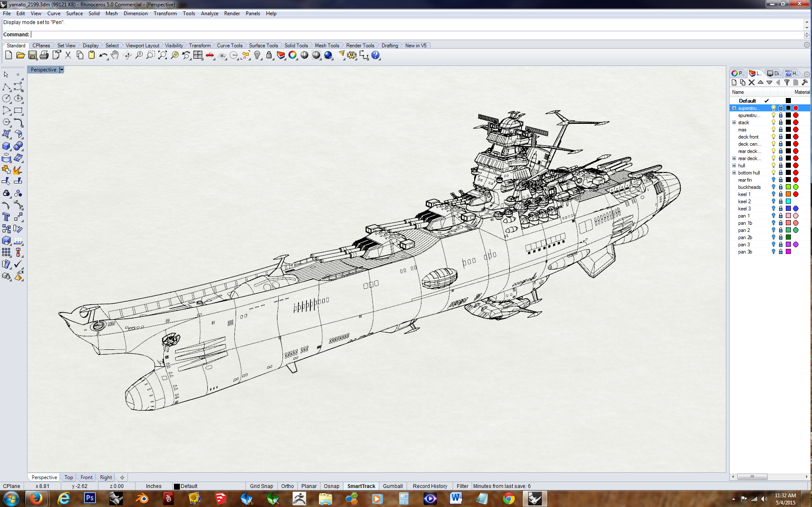This screenshot has height=507, width=812.
Task: Save the model with the floppy disk icon
Action: [x=32, y=55]
